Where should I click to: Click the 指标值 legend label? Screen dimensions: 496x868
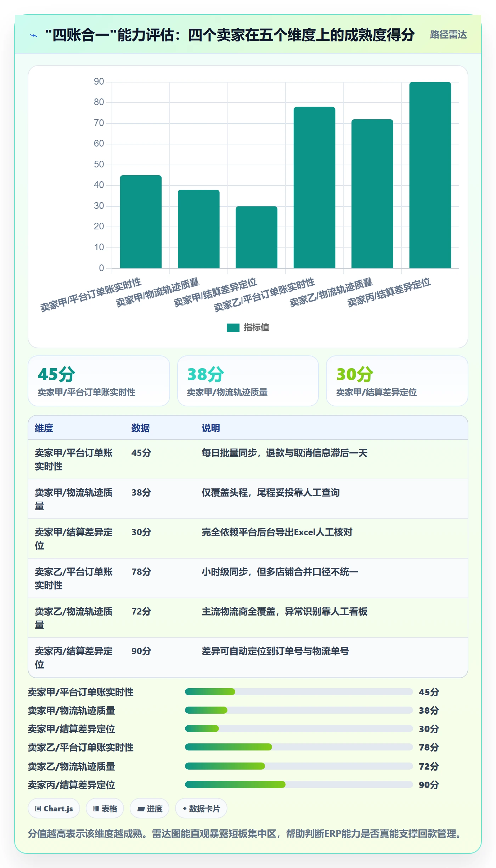257,328
